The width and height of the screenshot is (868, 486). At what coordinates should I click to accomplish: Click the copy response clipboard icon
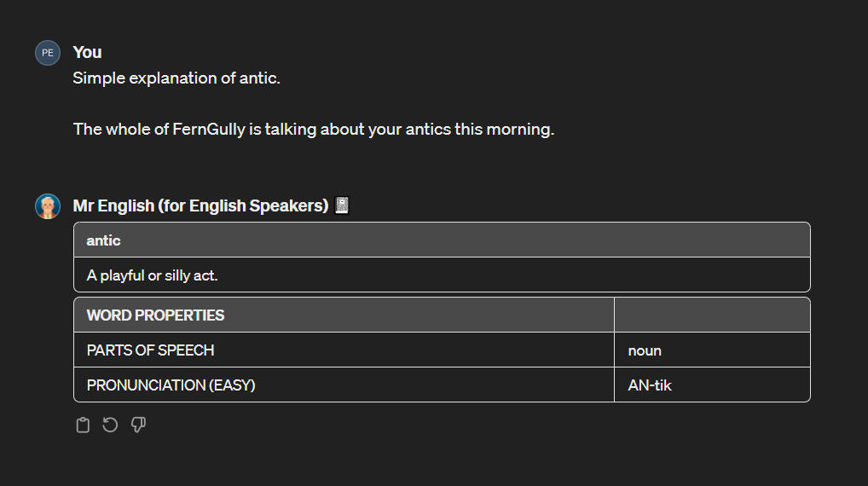tap(83, 425)
